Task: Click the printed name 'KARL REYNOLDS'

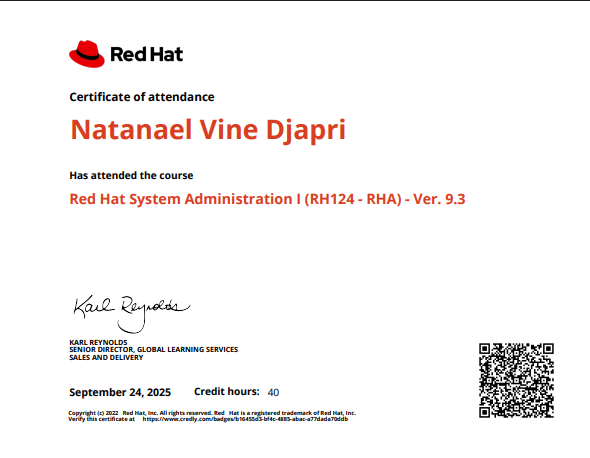Action: pos(98,342)
